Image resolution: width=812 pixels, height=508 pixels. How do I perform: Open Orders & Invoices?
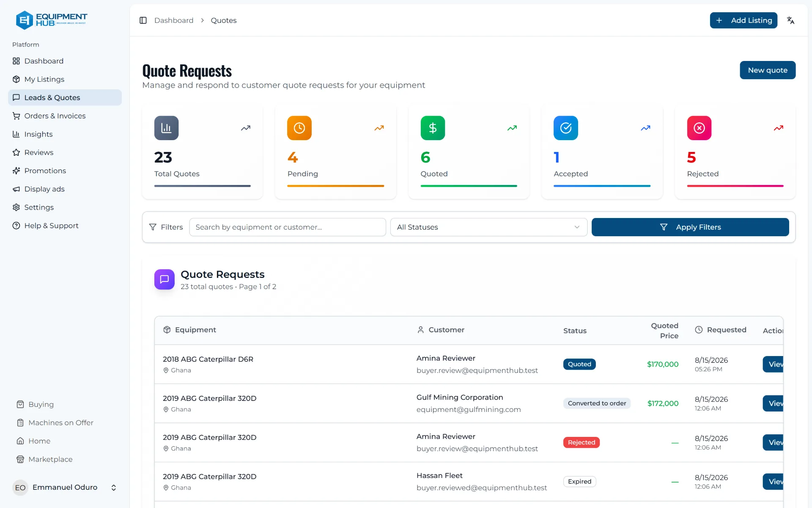pyautogui.click(x=65, y=116)
